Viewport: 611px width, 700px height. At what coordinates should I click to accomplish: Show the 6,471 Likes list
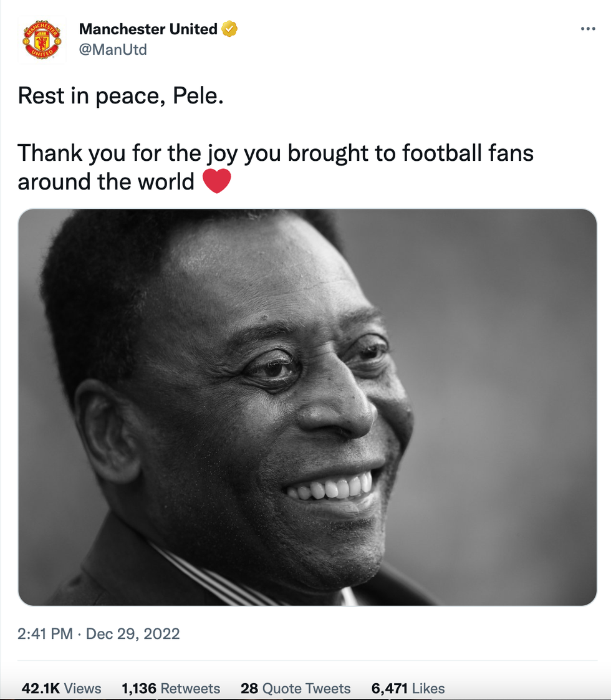click(x=408, y=688)
